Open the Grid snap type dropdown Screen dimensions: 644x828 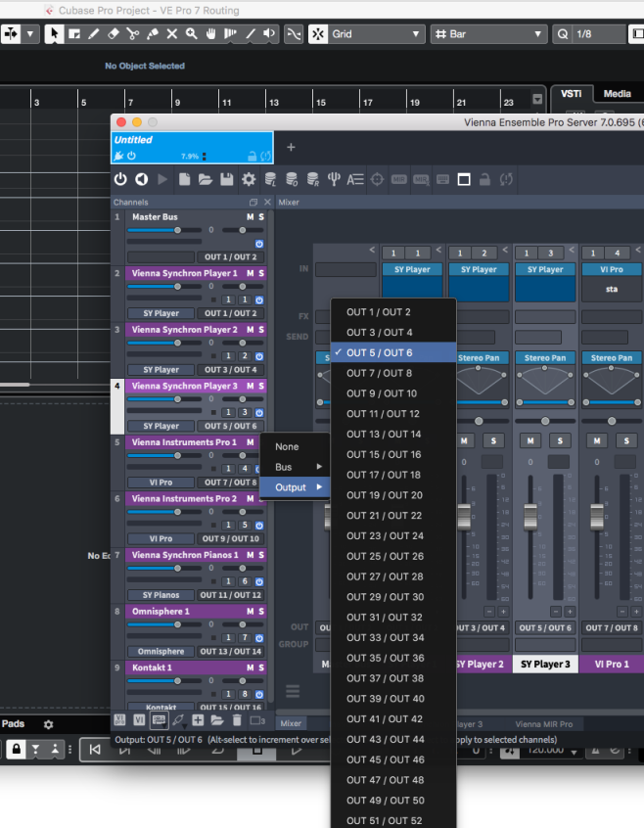pyautogui.click(x=377, y=34)
